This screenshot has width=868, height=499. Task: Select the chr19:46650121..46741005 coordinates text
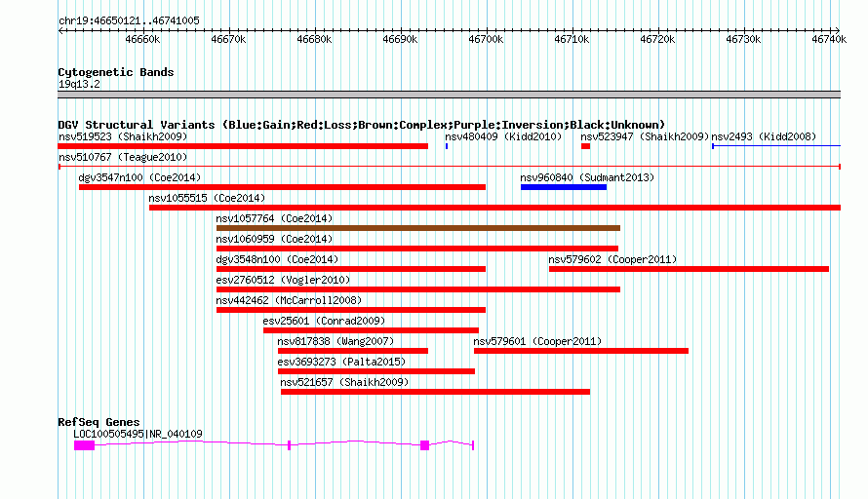click(129, 21)
